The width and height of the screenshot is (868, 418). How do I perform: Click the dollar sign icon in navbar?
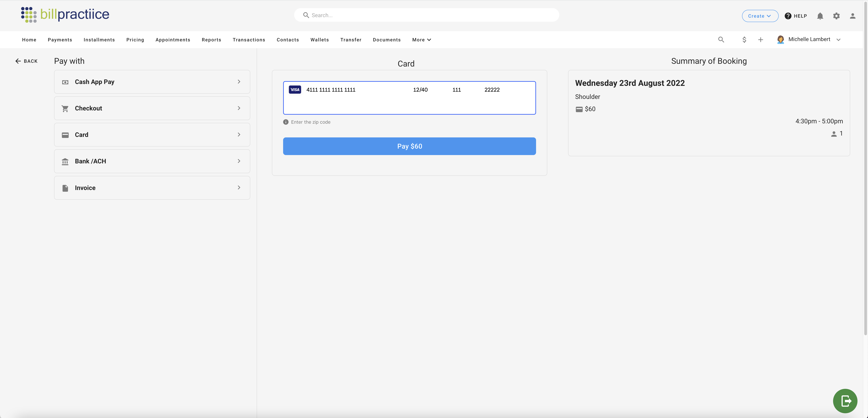[x=744, y=40]
